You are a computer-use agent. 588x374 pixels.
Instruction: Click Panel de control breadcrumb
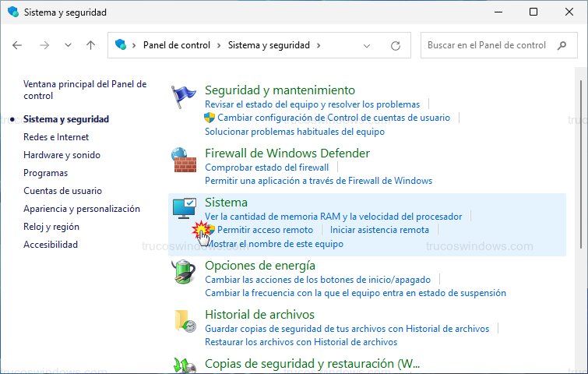pos(177,45)
